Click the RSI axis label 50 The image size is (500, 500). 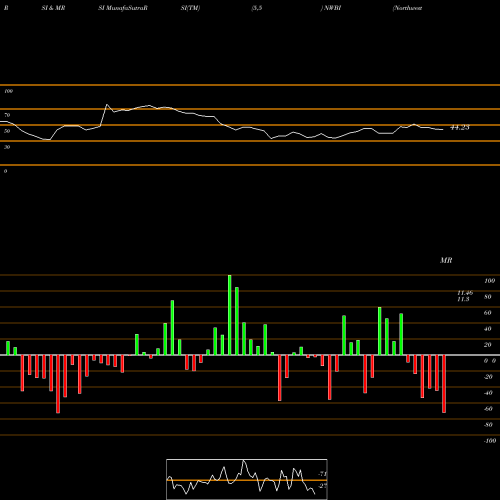point(7,131)
